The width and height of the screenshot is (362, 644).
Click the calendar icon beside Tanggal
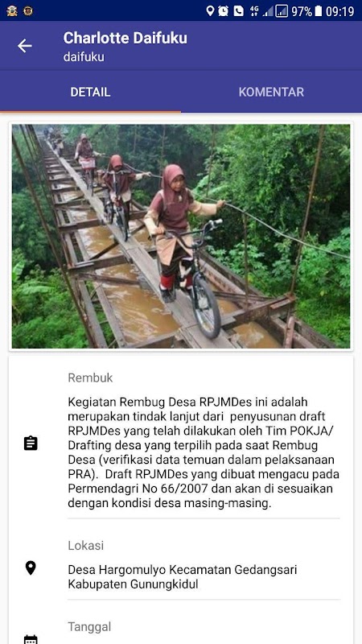pos(31,639)
